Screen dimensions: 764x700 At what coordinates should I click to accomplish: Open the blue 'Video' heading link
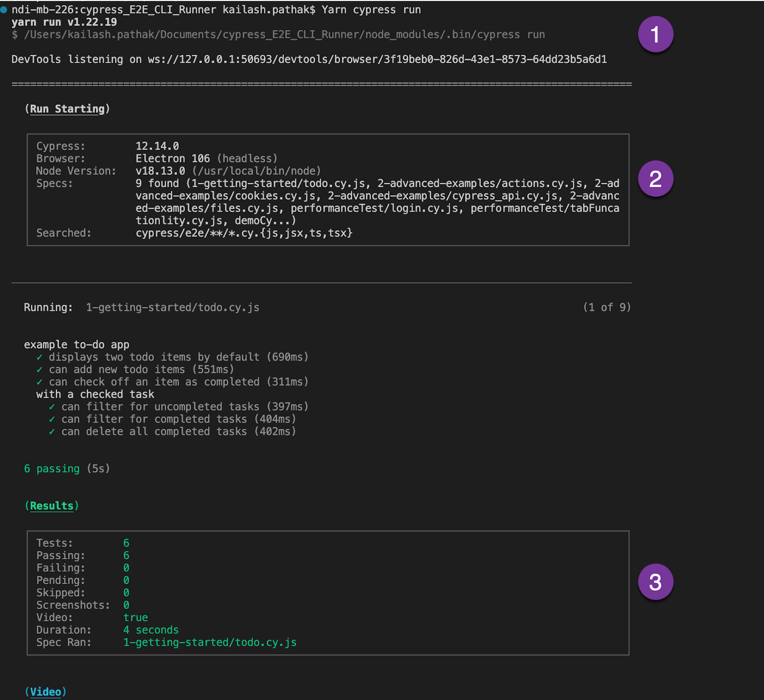[45, 692]
